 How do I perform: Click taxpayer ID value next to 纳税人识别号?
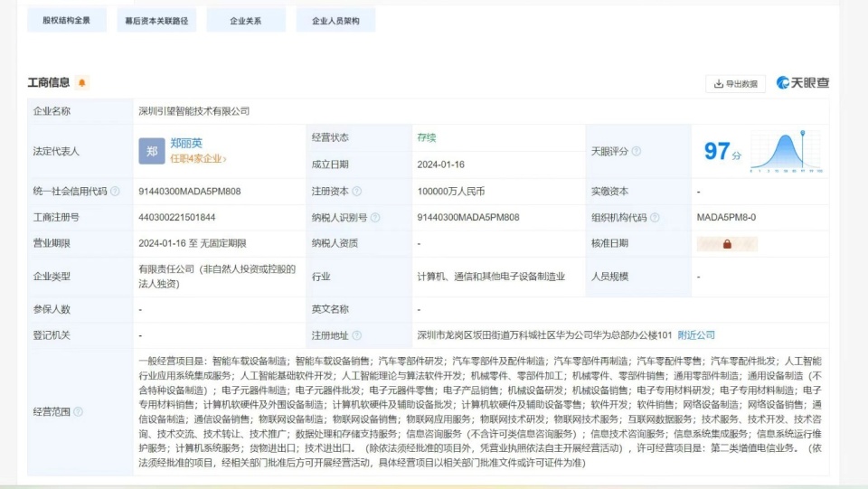tap(468, 218)
